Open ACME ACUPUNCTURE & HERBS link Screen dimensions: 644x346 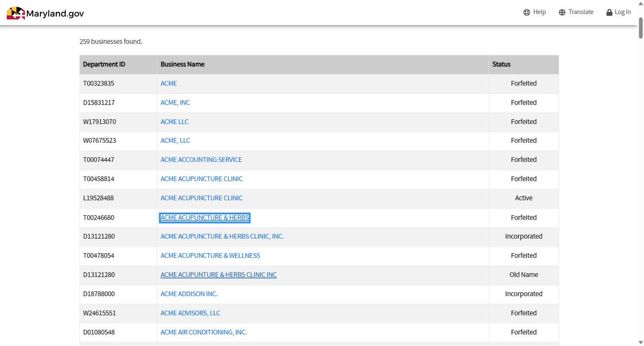204,217
